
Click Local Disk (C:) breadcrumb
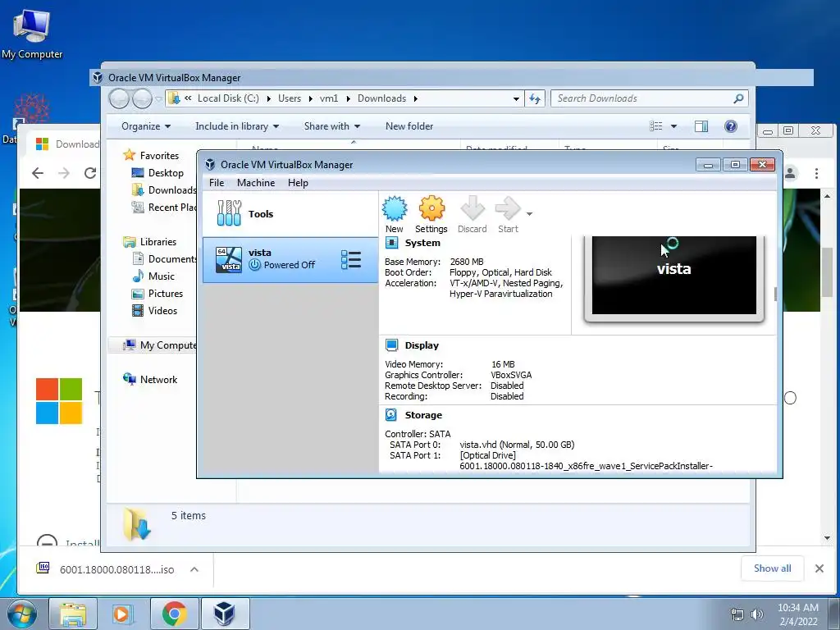[228, 98]
